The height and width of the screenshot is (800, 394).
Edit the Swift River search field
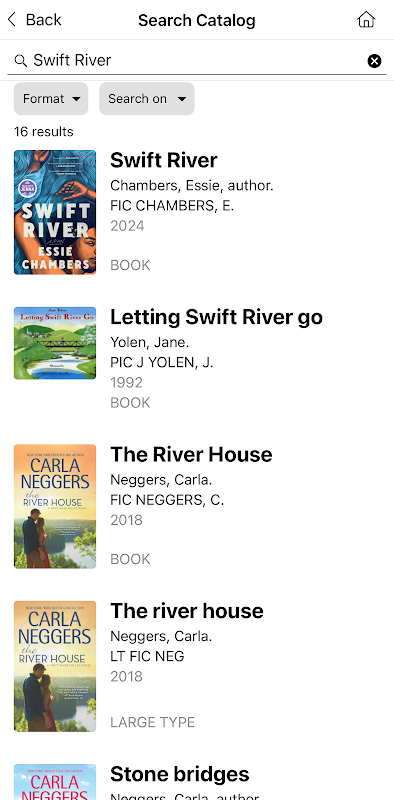pos(197,61)
